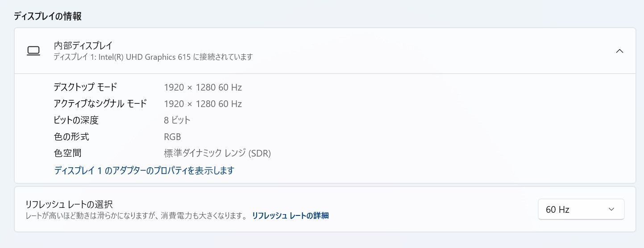Click the ビットの深度 label
Viewport: 644px width, 248px height.
[76, 120]
